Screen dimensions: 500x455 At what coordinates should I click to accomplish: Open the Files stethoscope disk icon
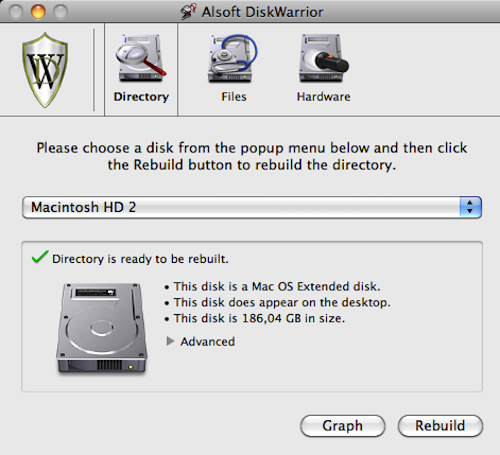point(233,58)
